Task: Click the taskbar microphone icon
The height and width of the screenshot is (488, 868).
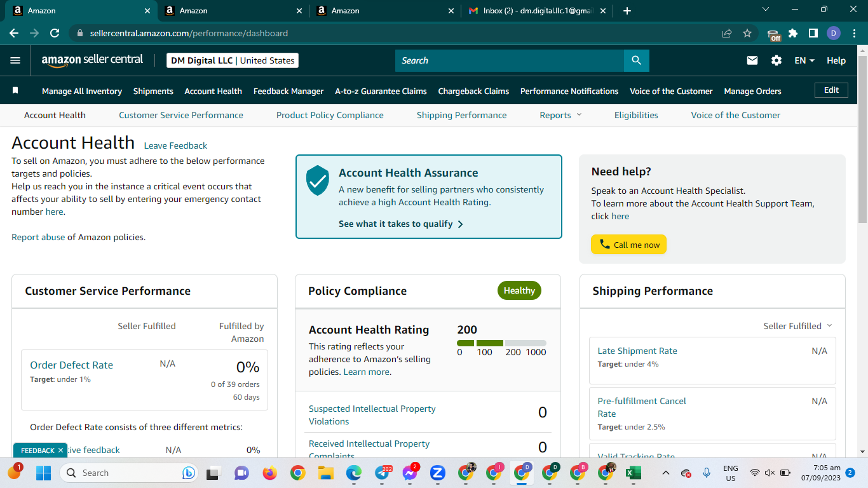Action: [x=707, y=473]
